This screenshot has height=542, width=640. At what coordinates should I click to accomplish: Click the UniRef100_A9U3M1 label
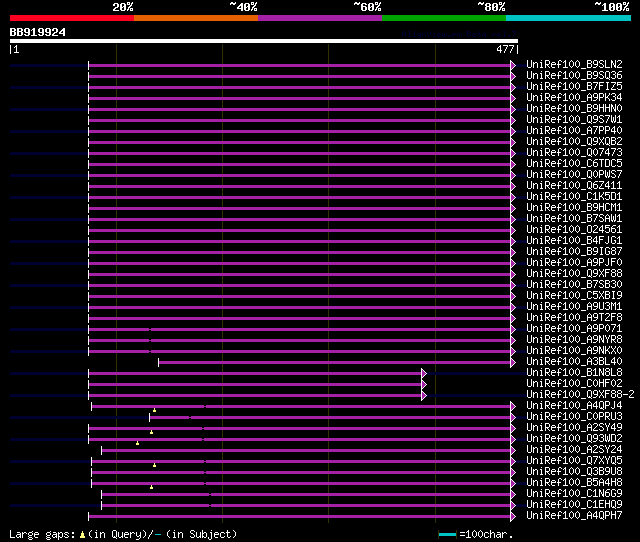(x=574, y=307)
